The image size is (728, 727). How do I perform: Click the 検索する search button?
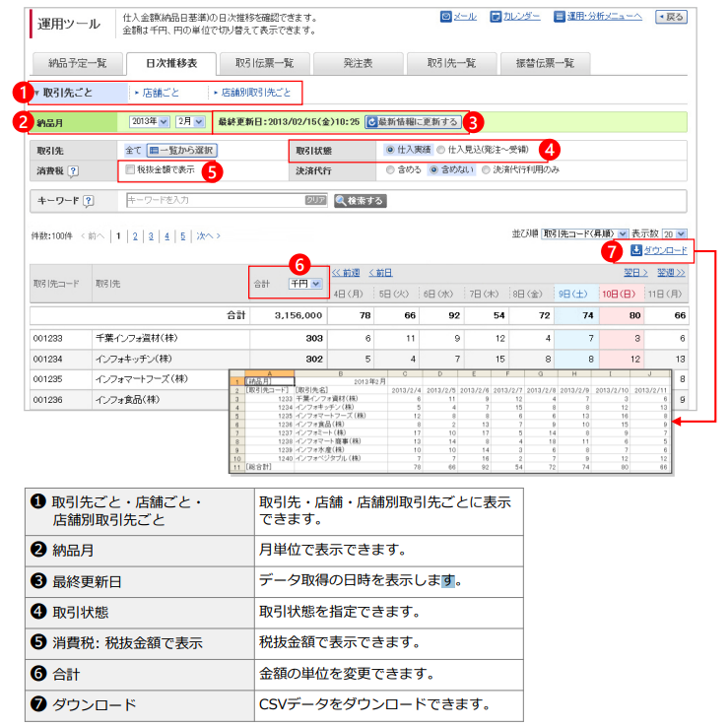(360, 201)
